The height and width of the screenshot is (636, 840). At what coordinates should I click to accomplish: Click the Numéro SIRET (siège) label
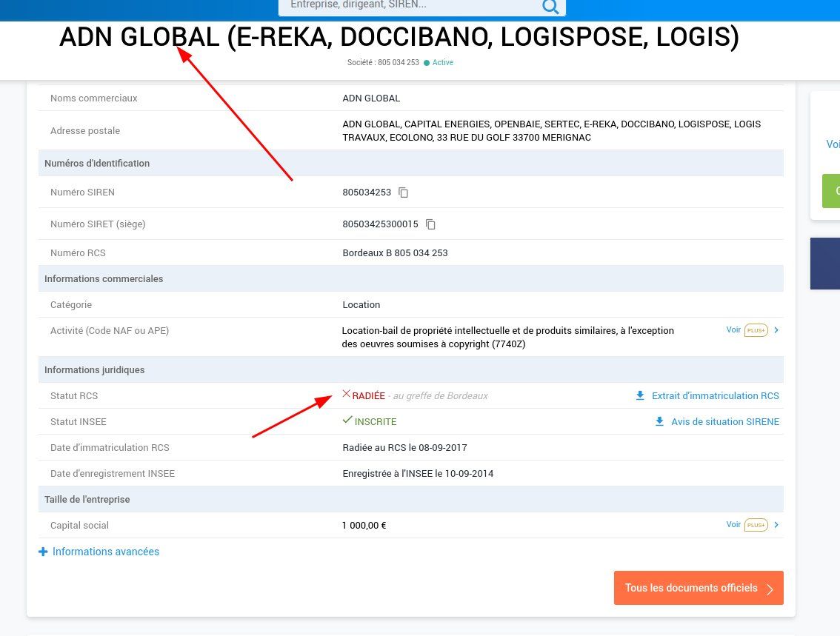tap(98, 224)
